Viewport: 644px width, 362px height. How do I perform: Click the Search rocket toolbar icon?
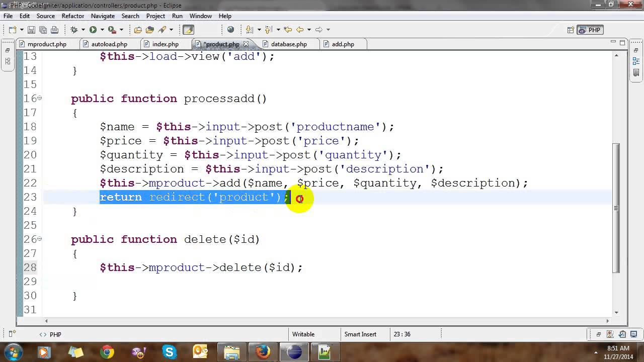tap(163, 30)
